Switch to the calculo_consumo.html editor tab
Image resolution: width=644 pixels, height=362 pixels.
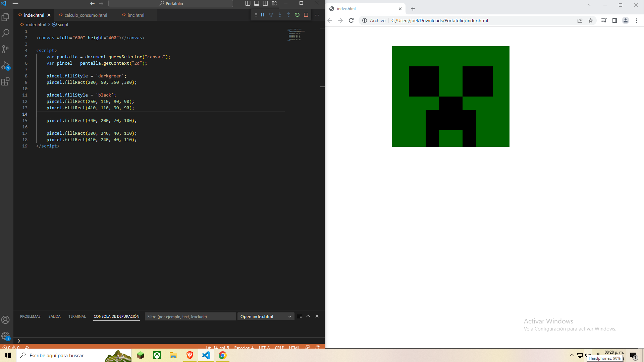[86, 15]
